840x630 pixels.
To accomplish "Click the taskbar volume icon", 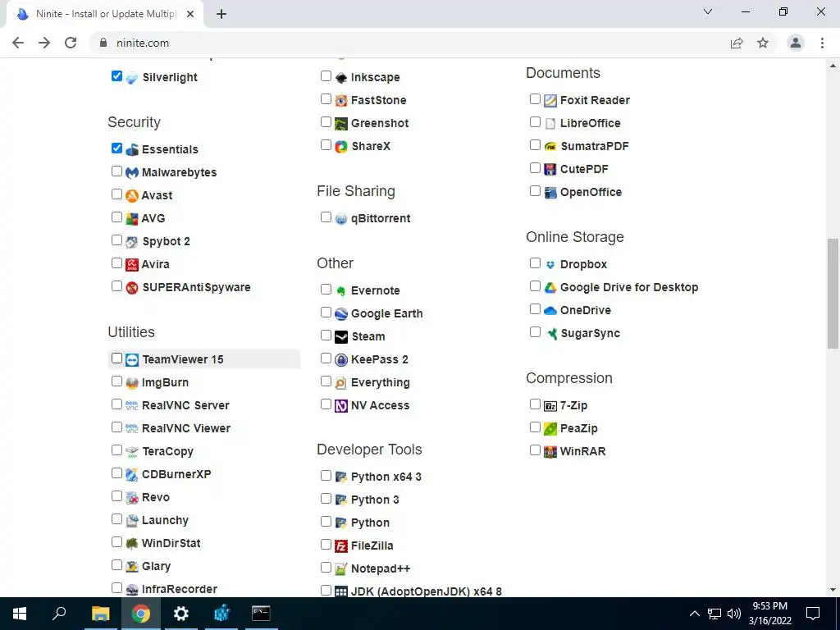I will (734, 614).
